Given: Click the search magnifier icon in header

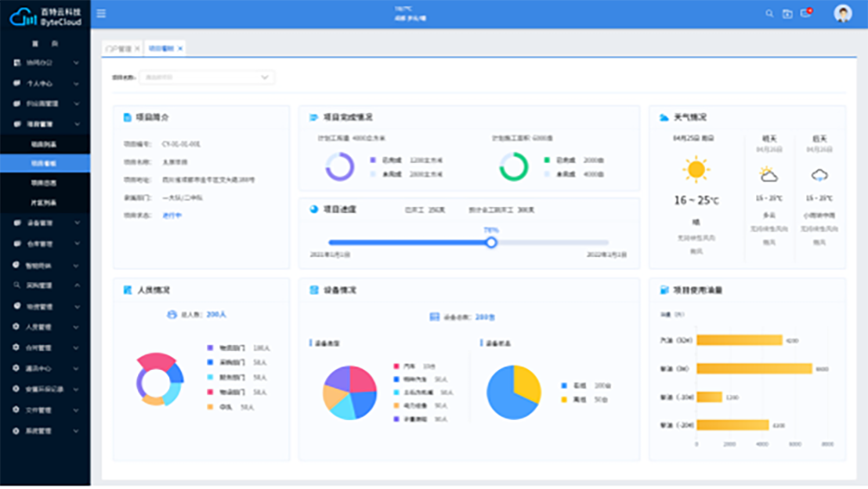Looking at the screenshot, I should pos(769,13).
